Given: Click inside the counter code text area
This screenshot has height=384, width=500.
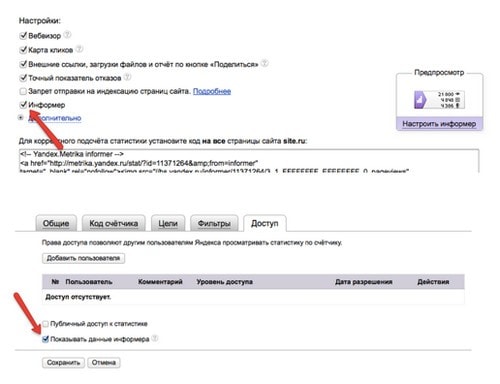Looking at the screenshot, I should point(249,161).
